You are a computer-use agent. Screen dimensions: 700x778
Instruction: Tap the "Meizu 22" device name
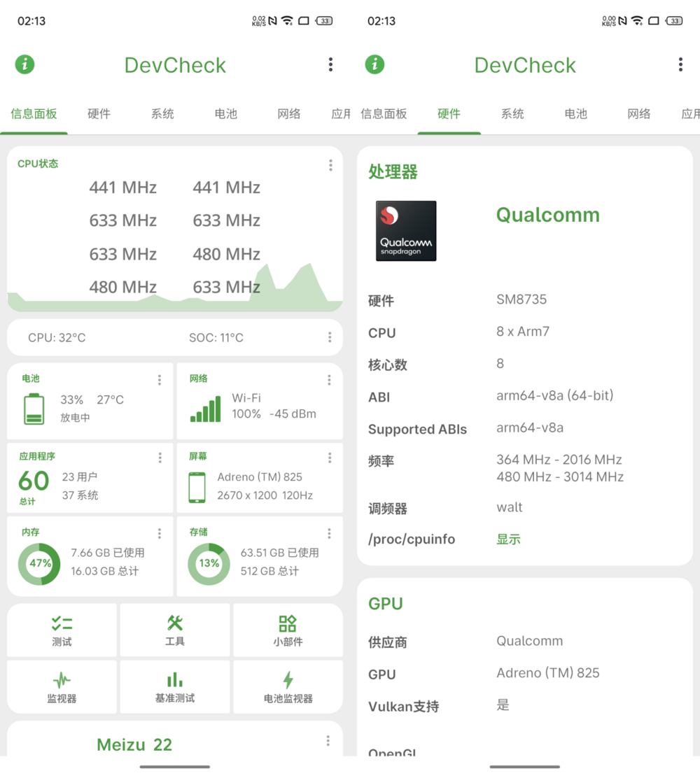134,744
